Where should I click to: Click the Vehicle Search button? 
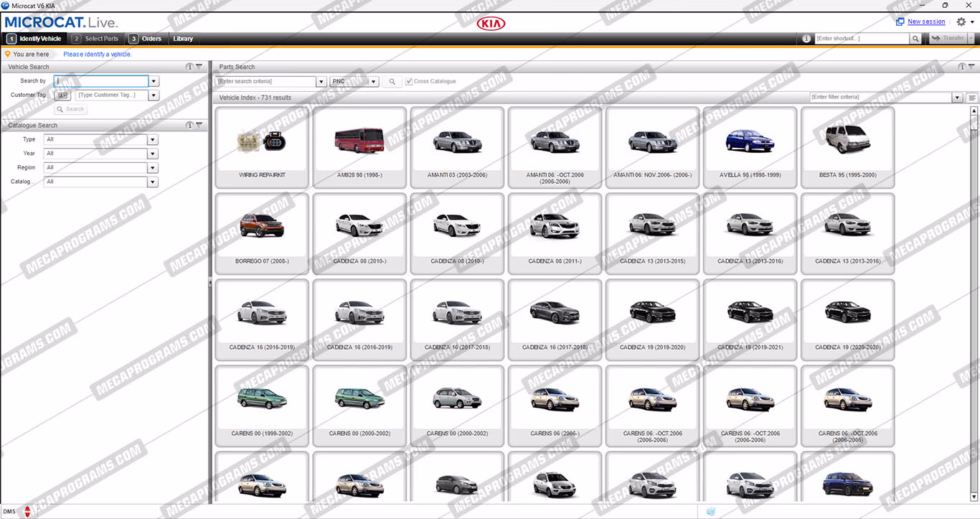pyautogui.click(x=71, y=109)
